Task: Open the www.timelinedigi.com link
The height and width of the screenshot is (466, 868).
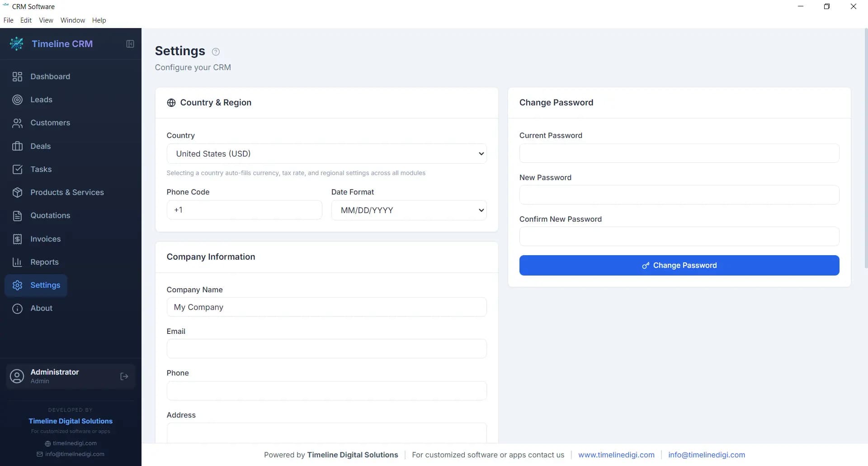Action: (616, 455)
